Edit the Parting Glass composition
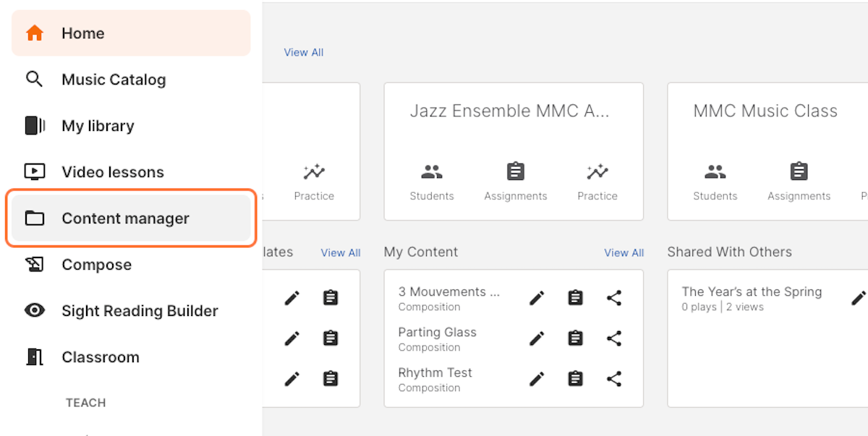Image resolution: width=868 pixels, height=436 pixels. (537, 338)
